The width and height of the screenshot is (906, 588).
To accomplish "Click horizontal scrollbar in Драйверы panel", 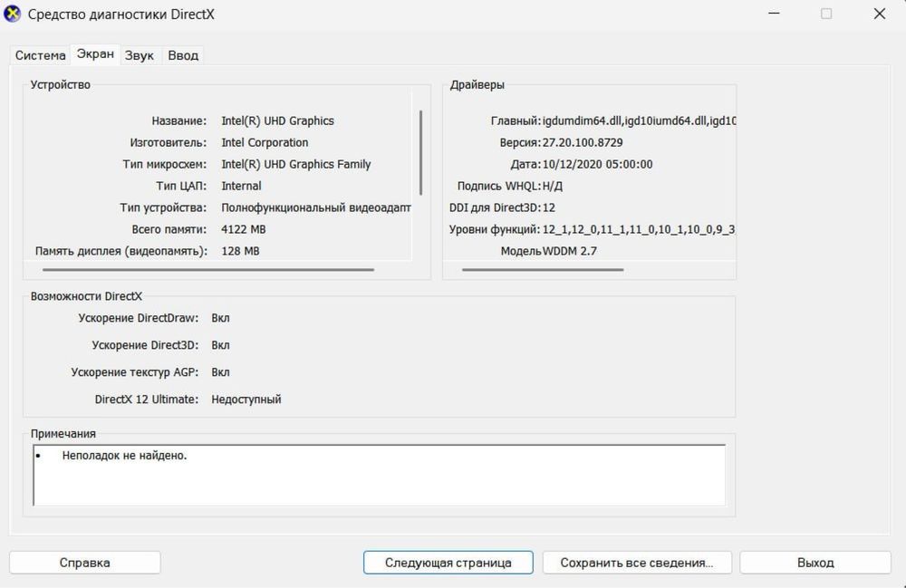I will pyautogui.click(x=543, y=270).
